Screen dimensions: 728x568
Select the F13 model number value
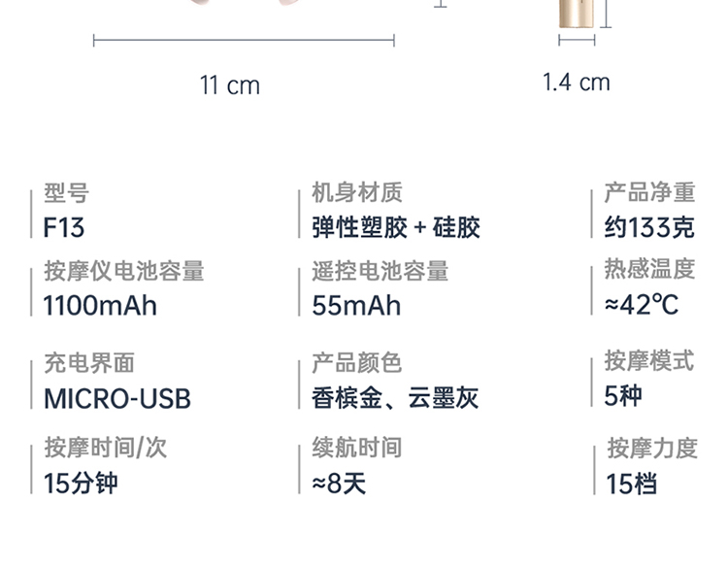point(64,227)
